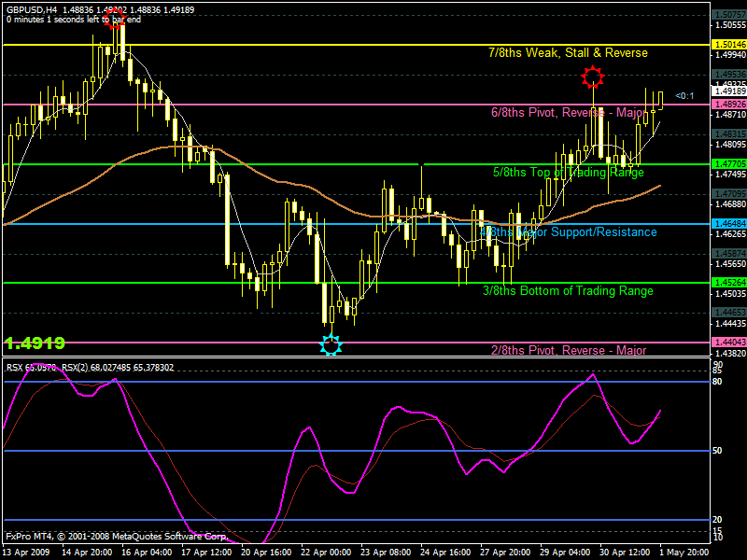
Task: Click the 1 May 20:00 time label
Action: click(x=685, y=553)
